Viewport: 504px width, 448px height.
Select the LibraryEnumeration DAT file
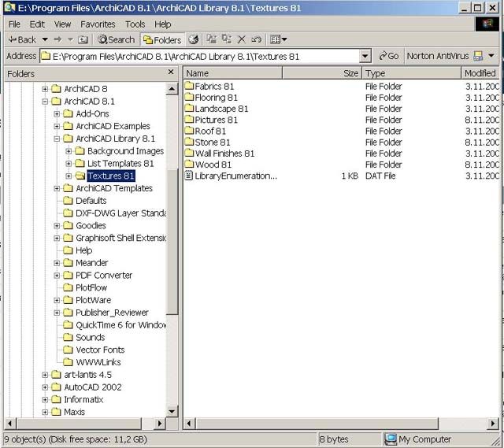pos(231,176)
